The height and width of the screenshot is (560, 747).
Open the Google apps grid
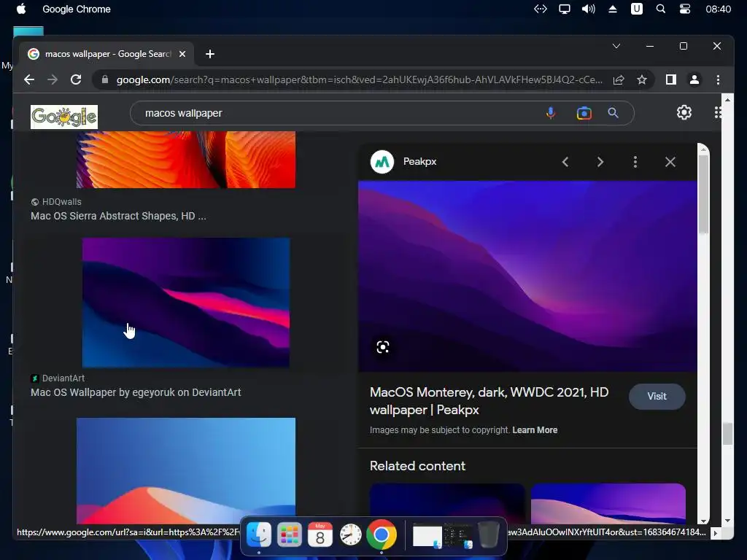tap(718, 112)
